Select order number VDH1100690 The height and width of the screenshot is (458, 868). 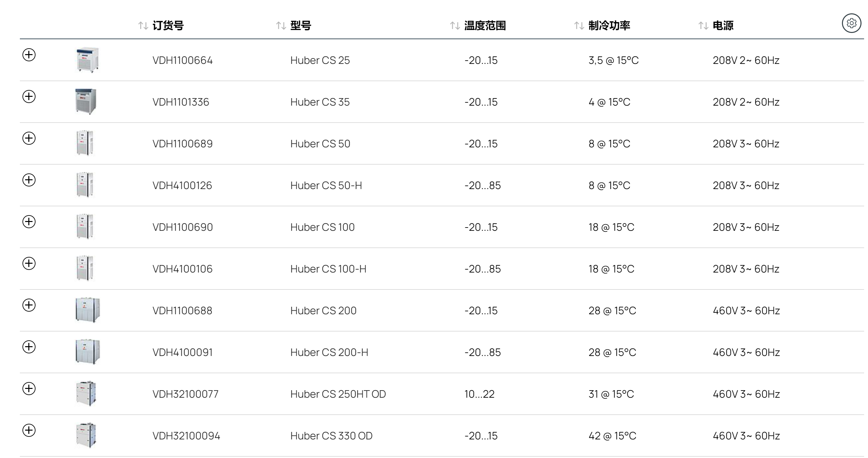click(x=182, y=227)
